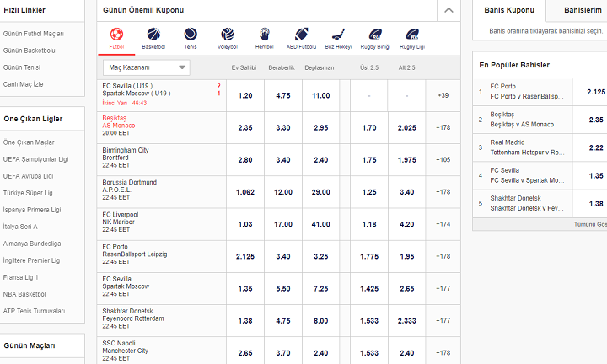
Task: Open the SSC Napoli vs Manchester City match
Action: point(161,351)
